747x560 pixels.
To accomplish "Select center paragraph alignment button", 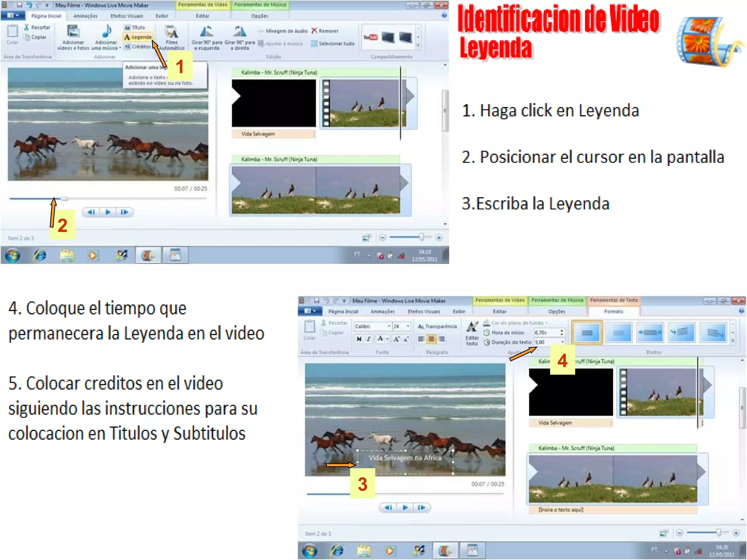I will coord(431,339).
